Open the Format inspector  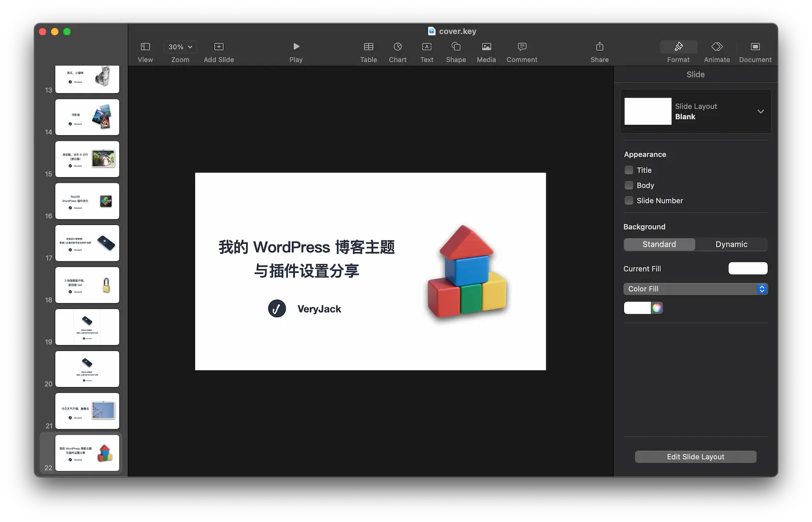click(679, 47)
